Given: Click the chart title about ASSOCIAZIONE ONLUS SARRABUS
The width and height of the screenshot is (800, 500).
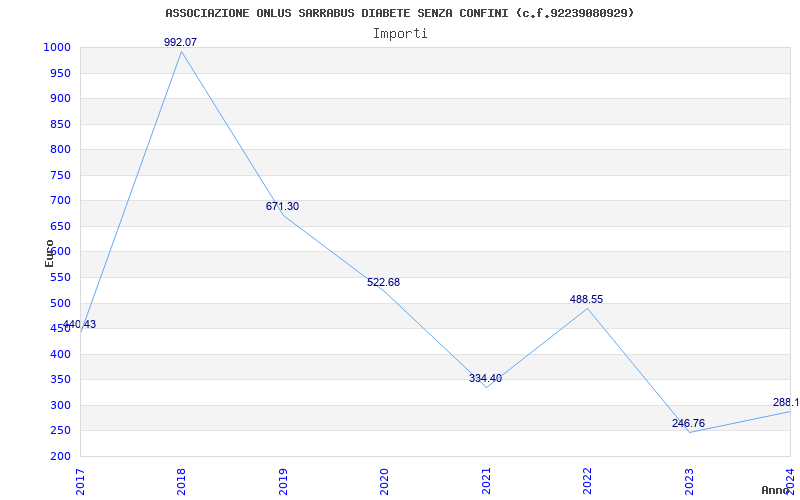Looking at the screenshot, I should 399,13.
